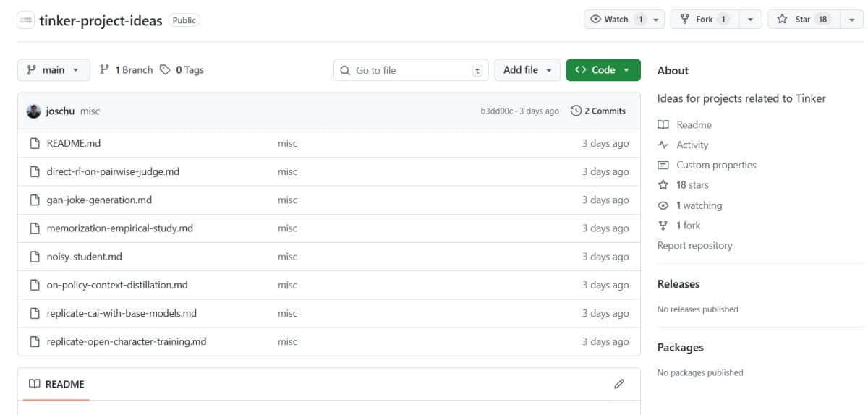Select the README tab

pyautogui.click(x=56, y=384)
